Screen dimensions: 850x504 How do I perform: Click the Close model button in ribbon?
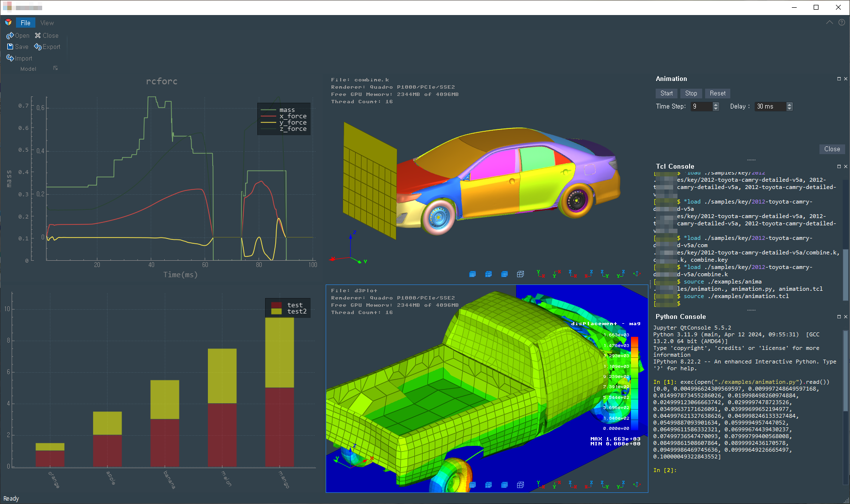point(47,35)
